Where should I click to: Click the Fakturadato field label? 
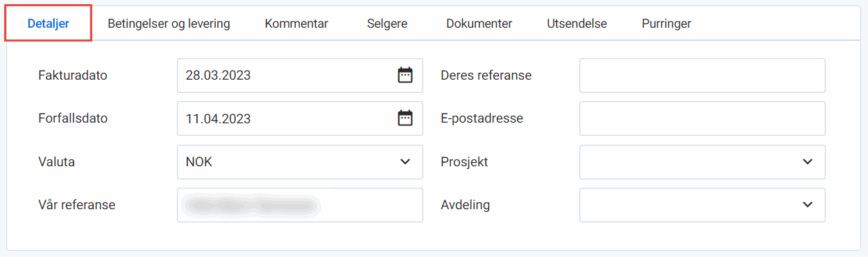[73, 76]
